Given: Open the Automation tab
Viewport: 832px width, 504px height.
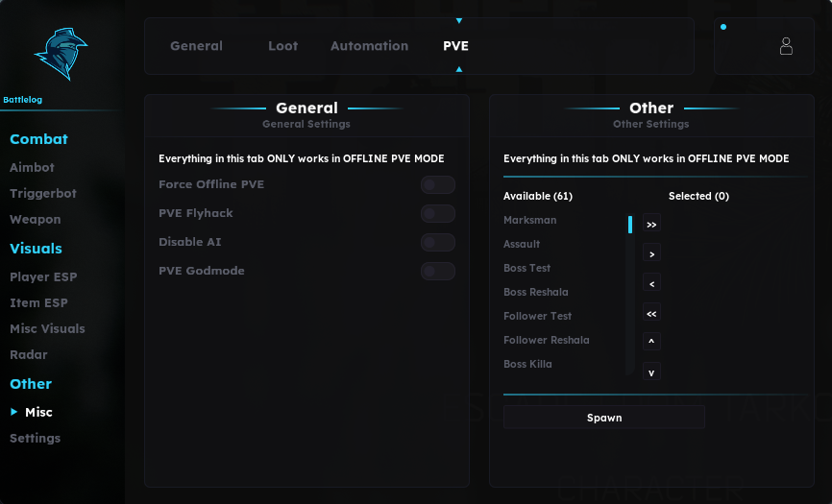Looking at the screenshot, I should pyautogui.click(x=369, y=46).
